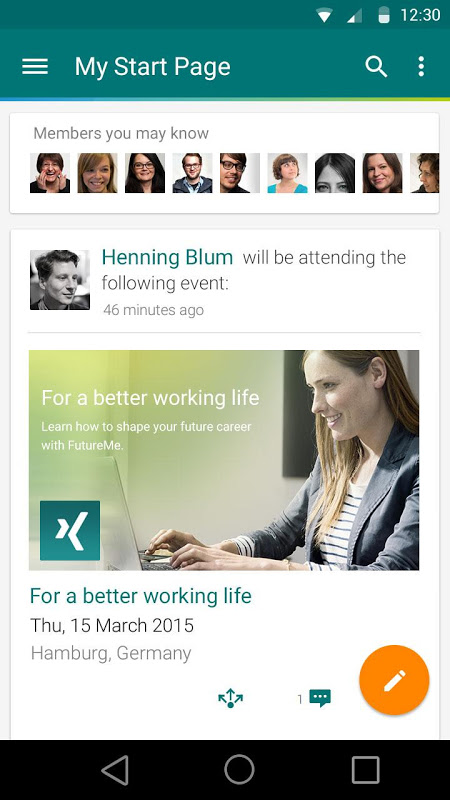Select the blonde woman suggested member photo

pos(97,173)
